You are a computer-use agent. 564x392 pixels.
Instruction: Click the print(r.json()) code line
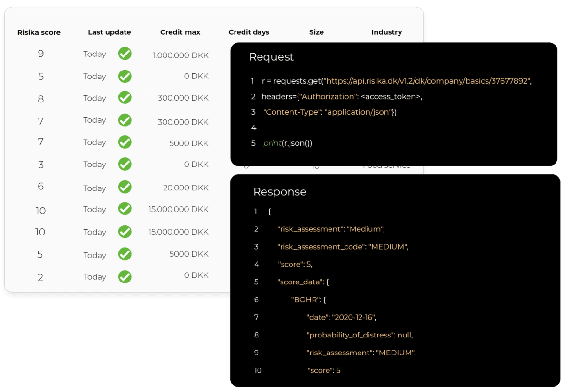(x=288, y=143)
